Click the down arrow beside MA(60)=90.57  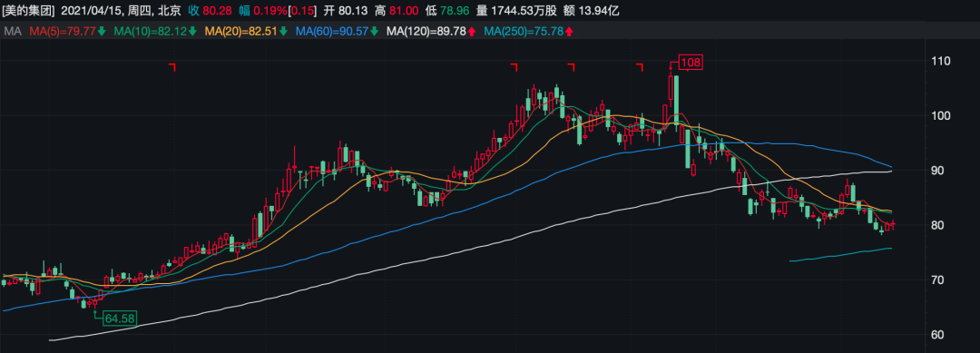[375, 31]
